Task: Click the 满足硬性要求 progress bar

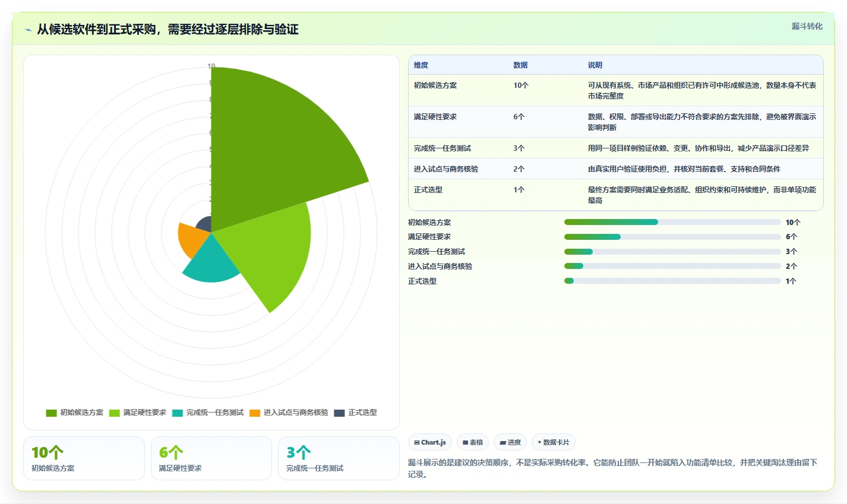Action: click(672, 237)
